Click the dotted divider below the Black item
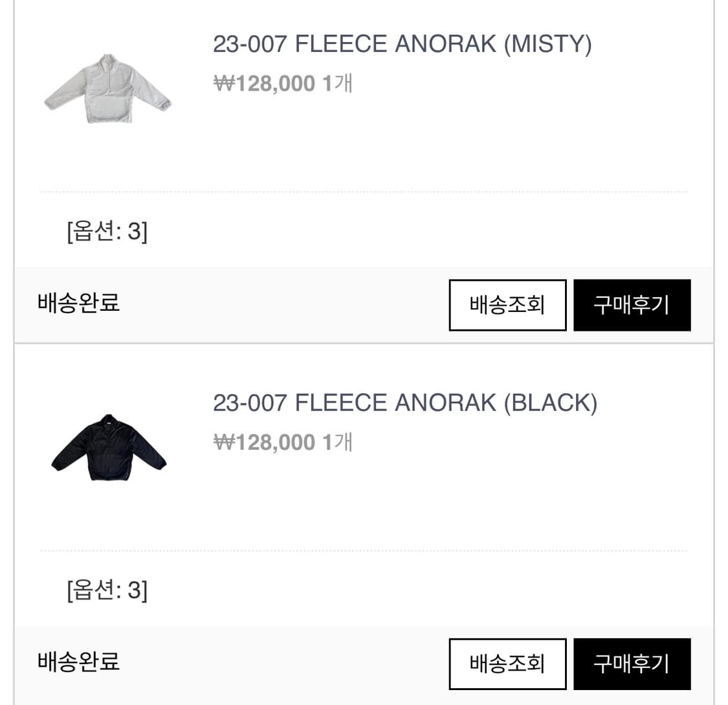Viewport: 728px width, 705px height. click(x=364, y=551)
